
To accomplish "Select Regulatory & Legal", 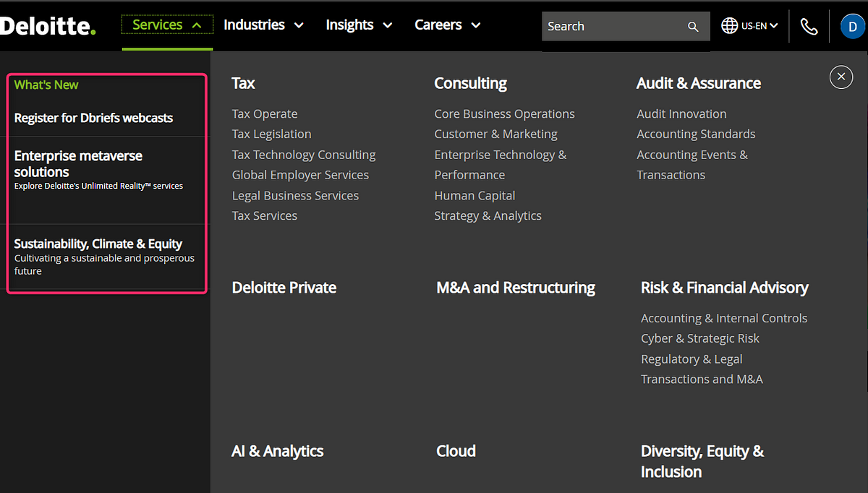I will (692, 359).
